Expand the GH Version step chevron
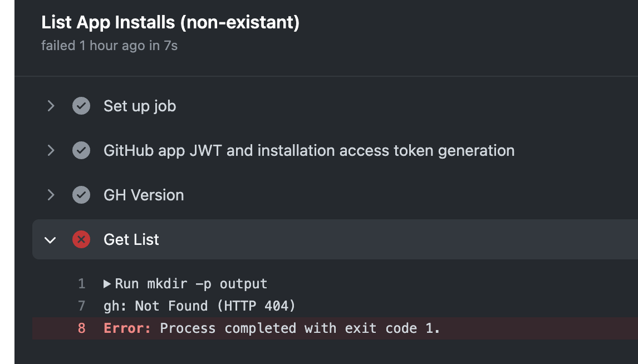 point(51,195)
